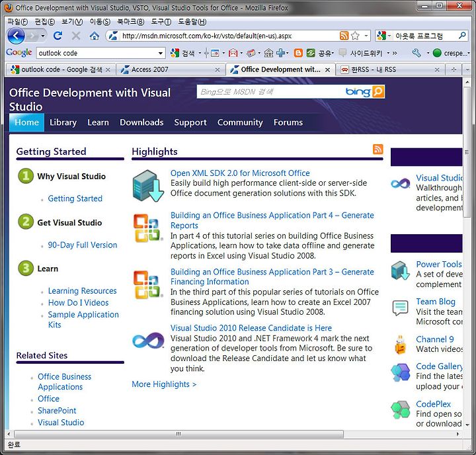The width and height of the screenshot is (476, 455).
Task: Switch to the Access 2007 tab
Action: click(x=171, y=69)
